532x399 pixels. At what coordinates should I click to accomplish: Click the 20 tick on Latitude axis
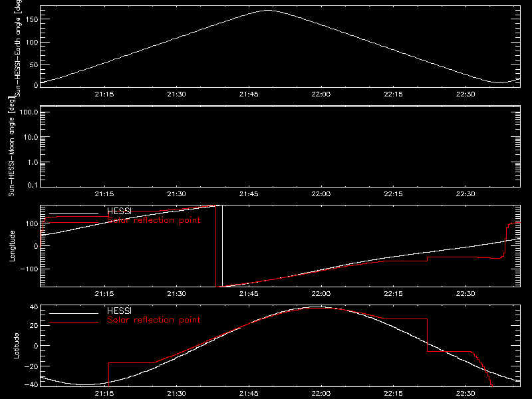click(x=34, y=325)
